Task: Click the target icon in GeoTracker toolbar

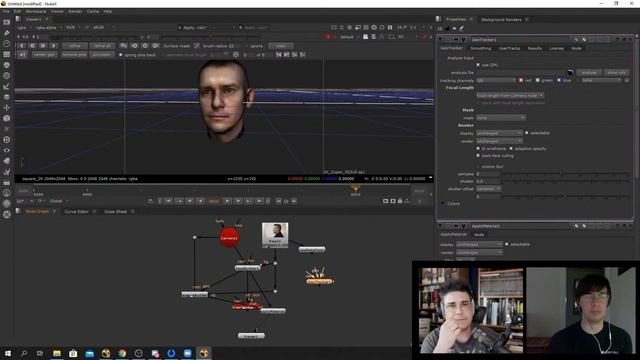Action: point(236,55)
